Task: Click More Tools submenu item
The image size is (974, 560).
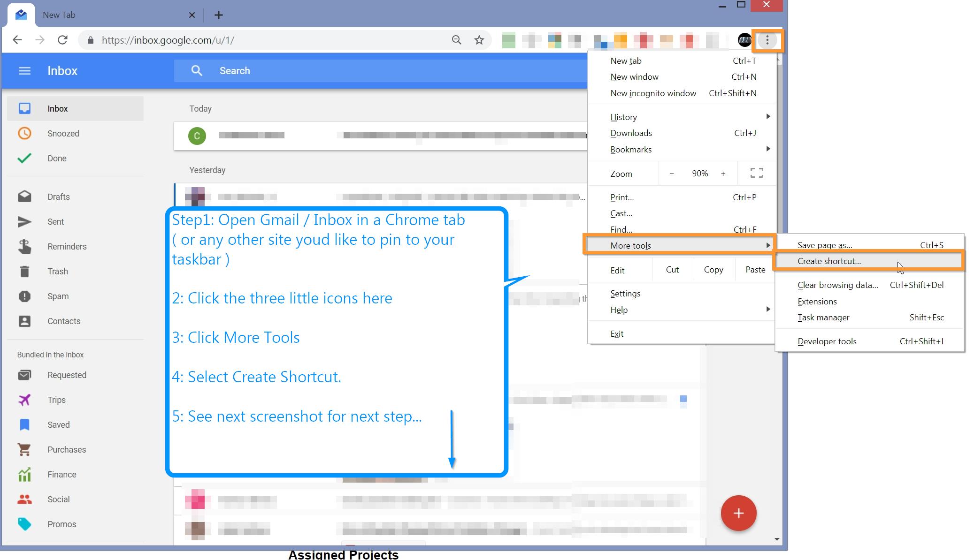Action: pos(678,245)
